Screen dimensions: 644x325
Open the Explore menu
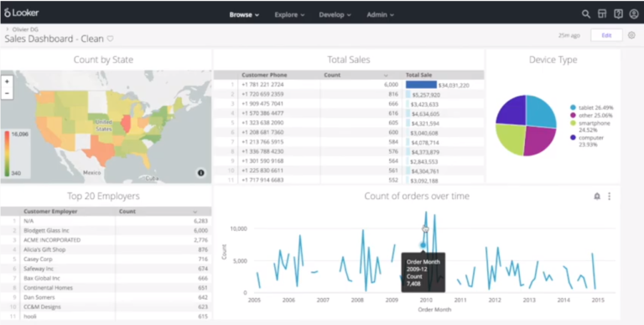[x=289, y=15]
